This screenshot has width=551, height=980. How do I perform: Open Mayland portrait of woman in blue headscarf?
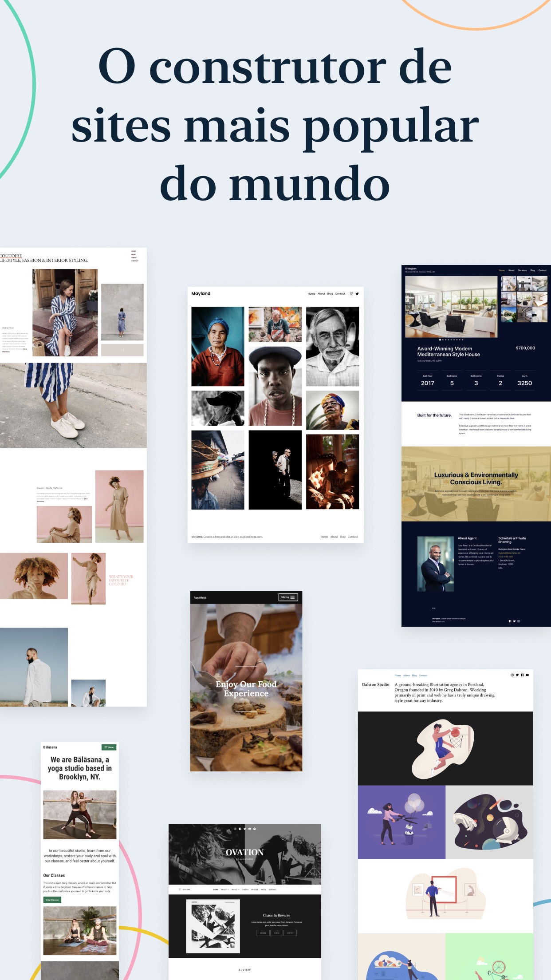(218, 346)
